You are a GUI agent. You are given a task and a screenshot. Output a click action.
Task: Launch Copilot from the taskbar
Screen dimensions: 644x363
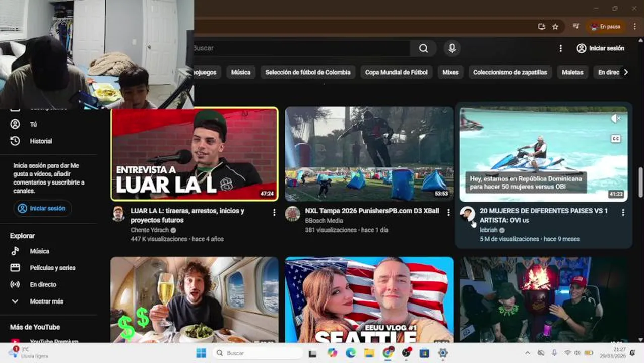point(332,353)
